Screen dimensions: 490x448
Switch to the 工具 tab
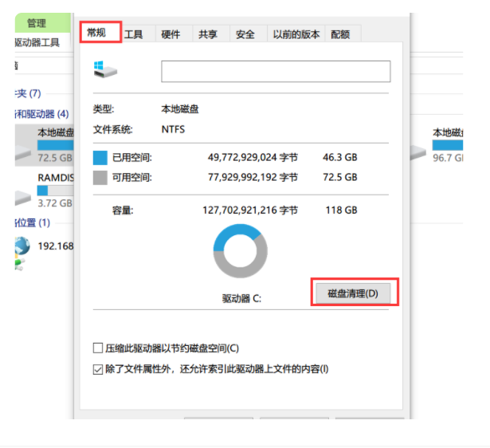coord(134,34)
